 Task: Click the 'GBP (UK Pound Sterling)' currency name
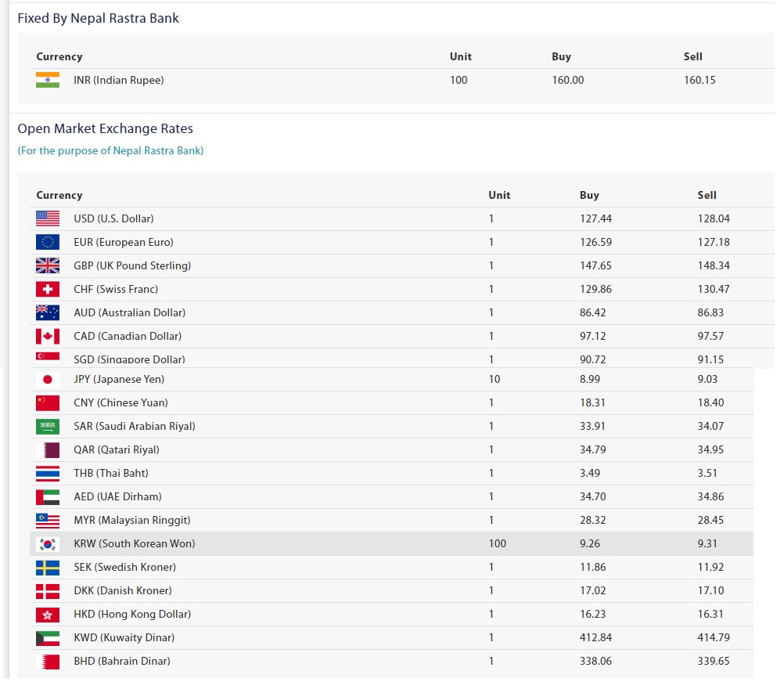pos(132,265)
